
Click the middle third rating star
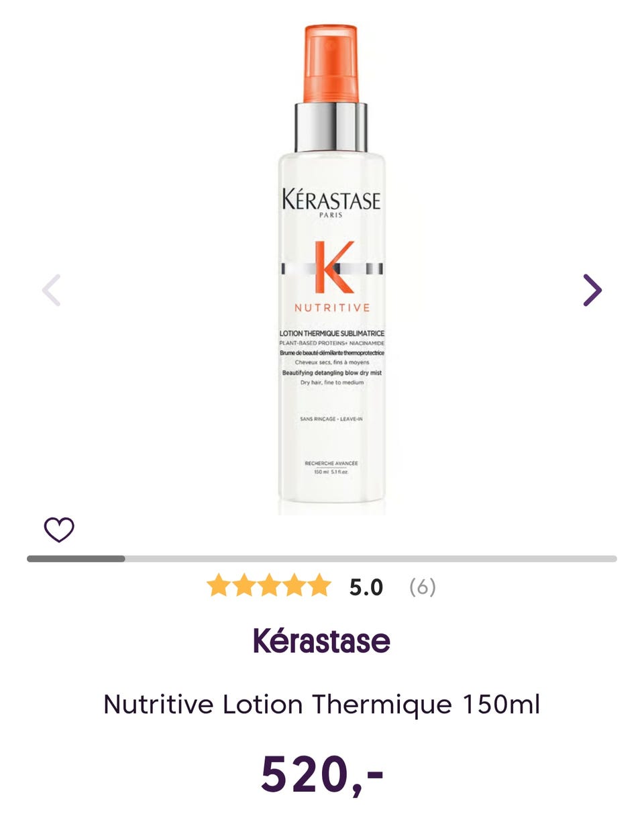pos(269,585)
